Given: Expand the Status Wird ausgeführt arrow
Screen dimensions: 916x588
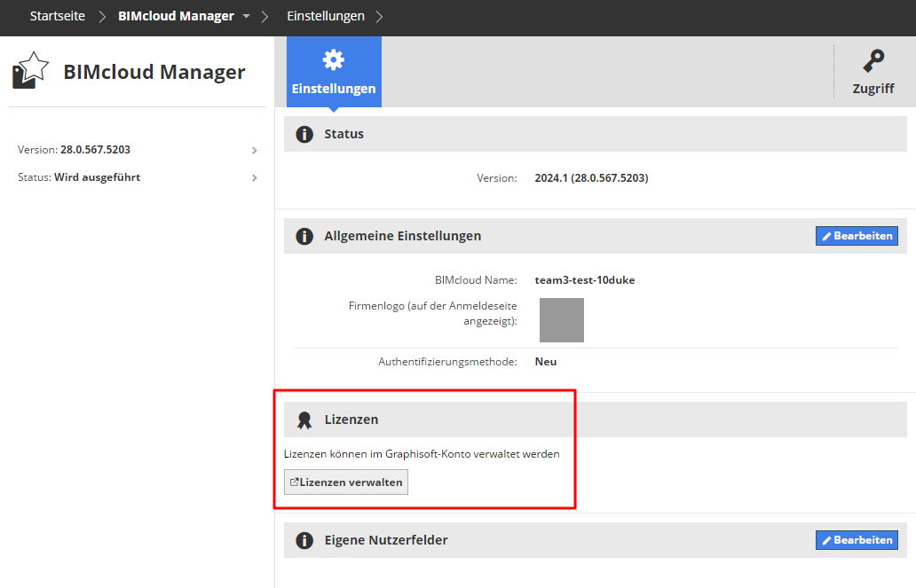Looking at the screenshot, I should (255, 177).
